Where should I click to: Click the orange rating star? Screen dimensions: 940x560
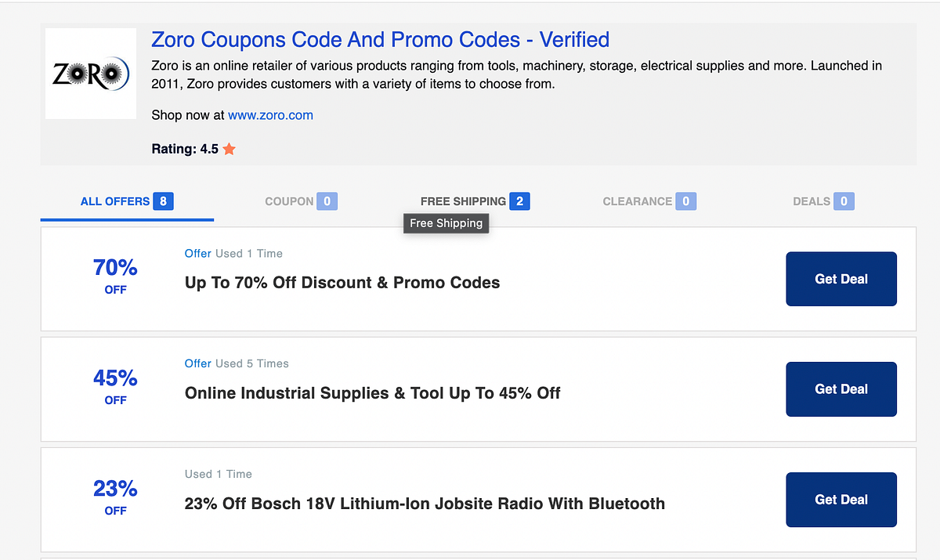point(228,149)
